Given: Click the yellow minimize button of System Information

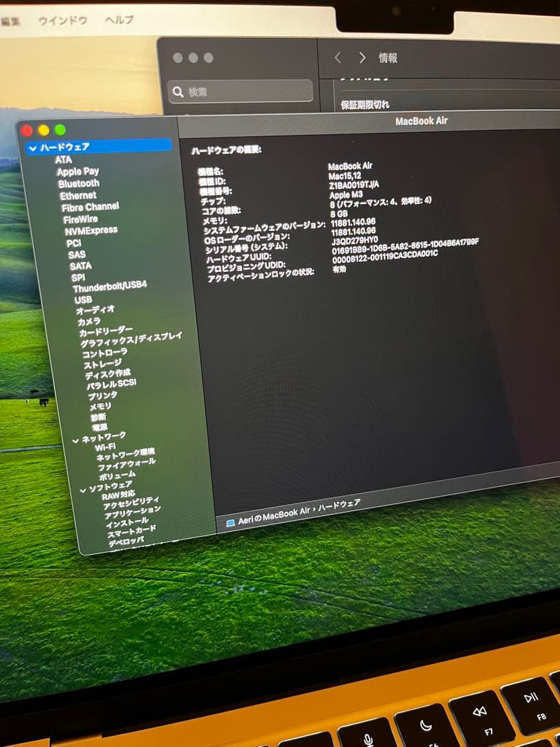Looking at the screenshot, I should coord(44,130).
